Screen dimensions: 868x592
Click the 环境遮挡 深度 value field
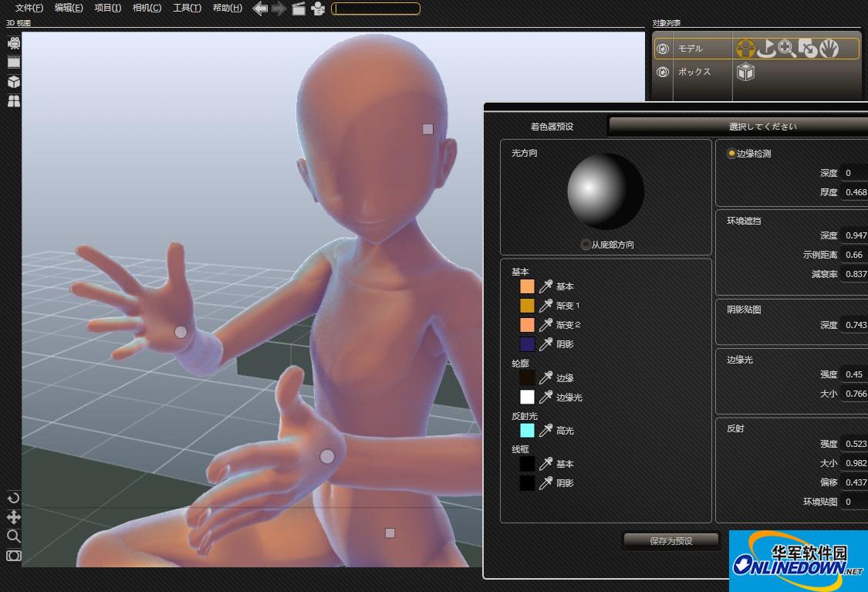853,235
